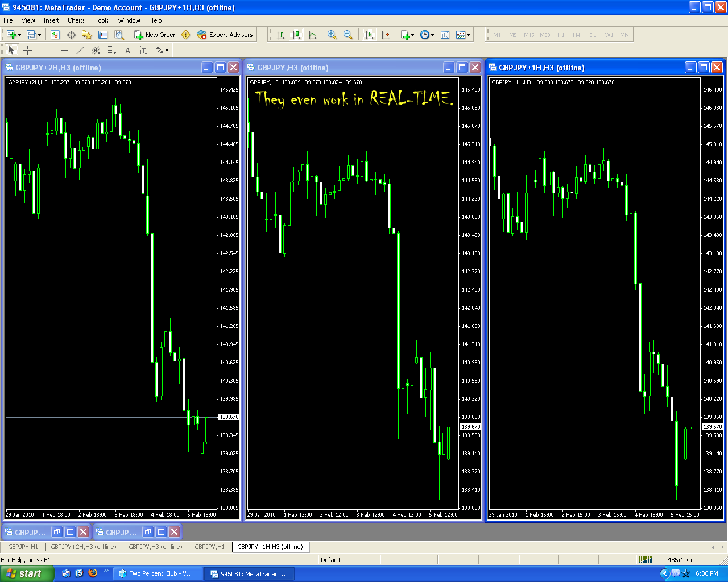Select the Fibonacci Retracement tool

(x=111, y=50)
